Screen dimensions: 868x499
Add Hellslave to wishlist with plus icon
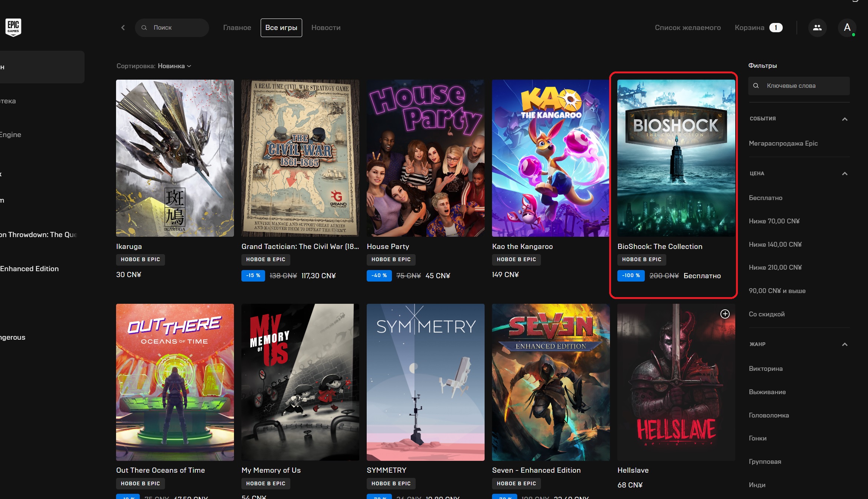(725, 314)
